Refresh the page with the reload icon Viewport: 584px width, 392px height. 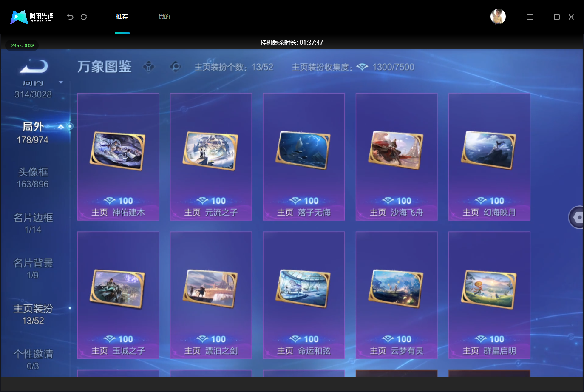(x=84, y=17)
